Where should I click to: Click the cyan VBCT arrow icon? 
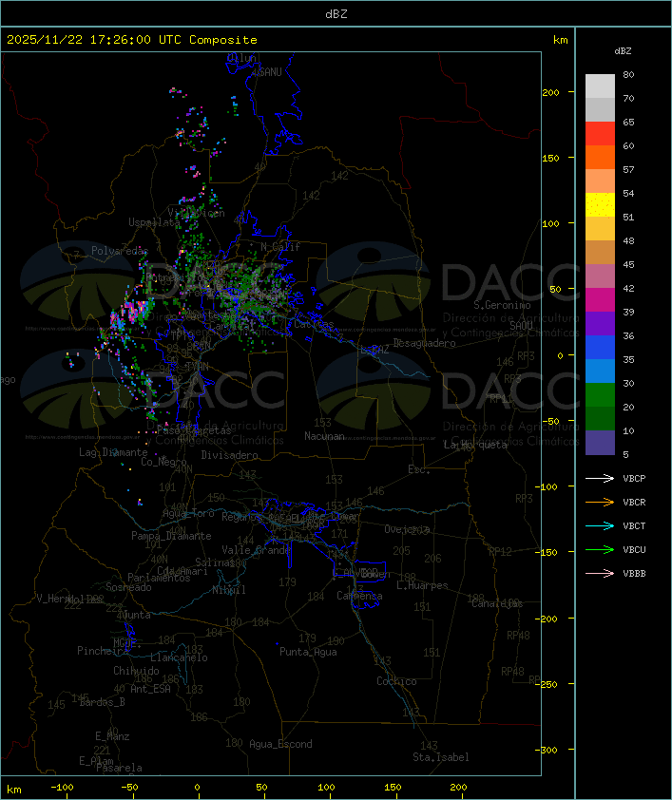tap(600, 525)
